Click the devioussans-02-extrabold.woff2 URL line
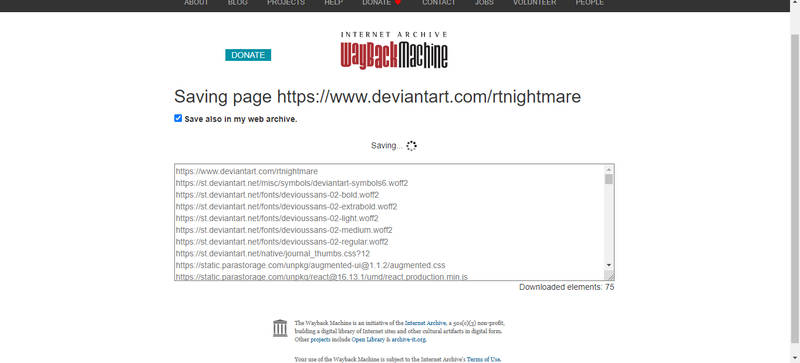The height and width of the screenshot is (363, 800). click(x=286, y=206)
